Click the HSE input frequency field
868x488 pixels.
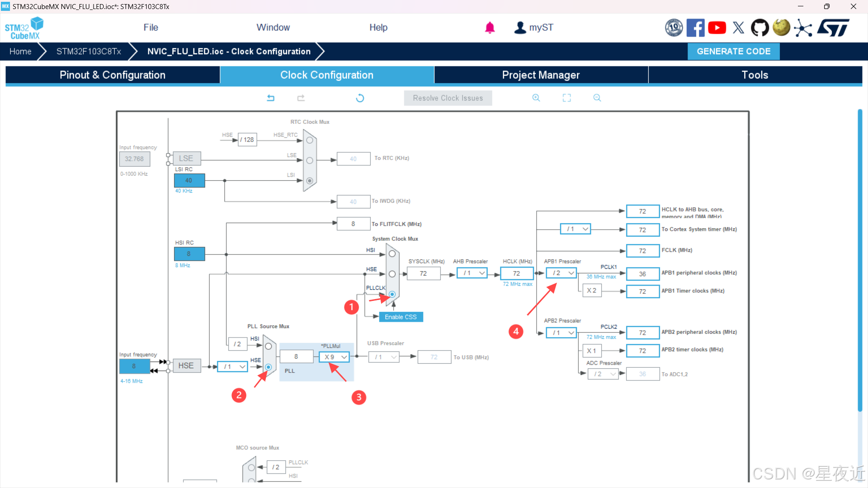click(x=134, y=366)
